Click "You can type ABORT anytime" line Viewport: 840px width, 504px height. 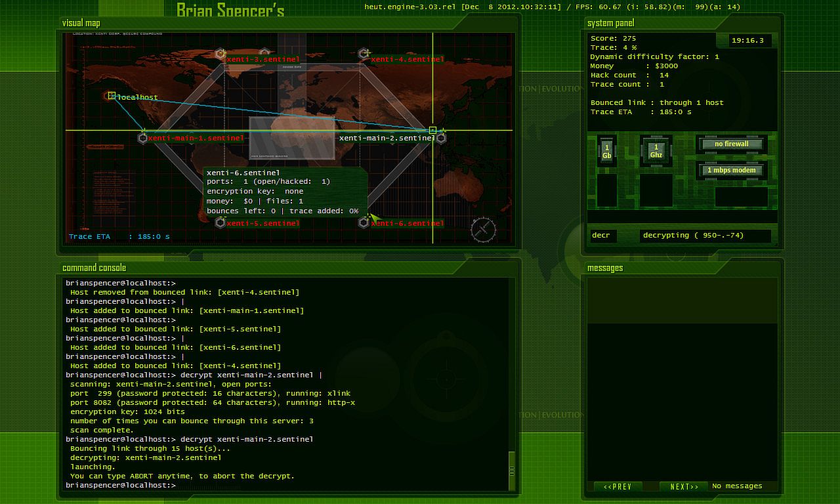[x=182, y=476]
